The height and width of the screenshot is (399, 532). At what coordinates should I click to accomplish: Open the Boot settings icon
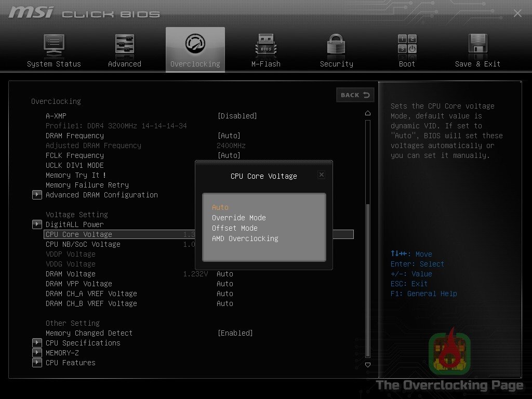coord(407,49)
